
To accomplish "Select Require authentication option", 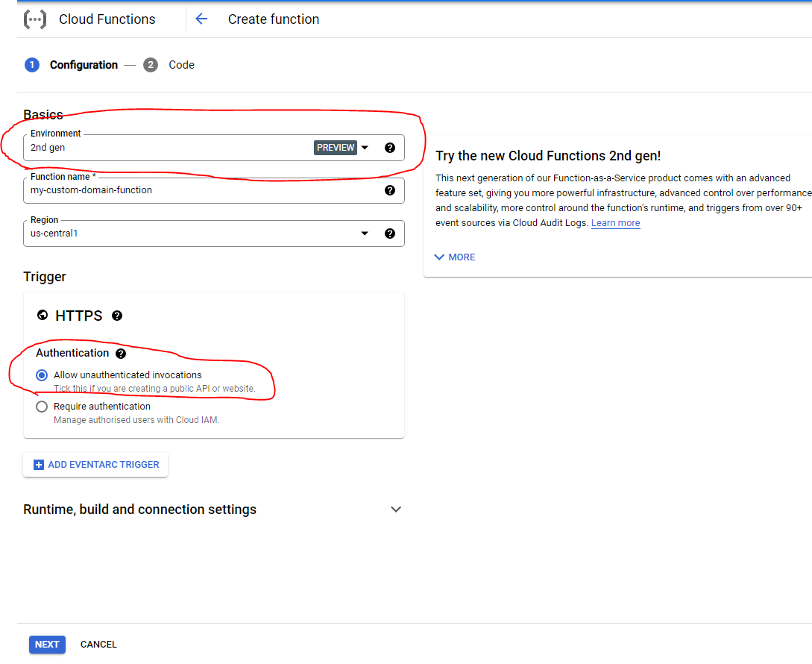I will [x=42, y=407].
